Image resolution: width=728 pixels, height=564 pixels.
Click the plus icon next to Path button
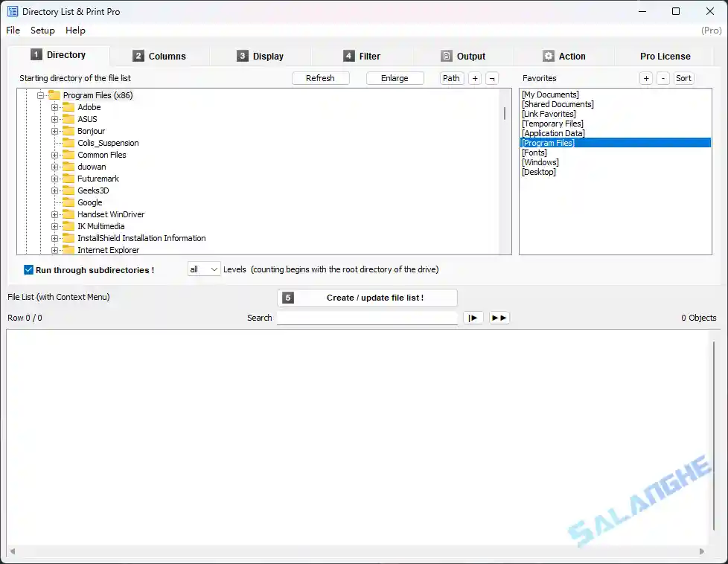(x=476, y=77)
